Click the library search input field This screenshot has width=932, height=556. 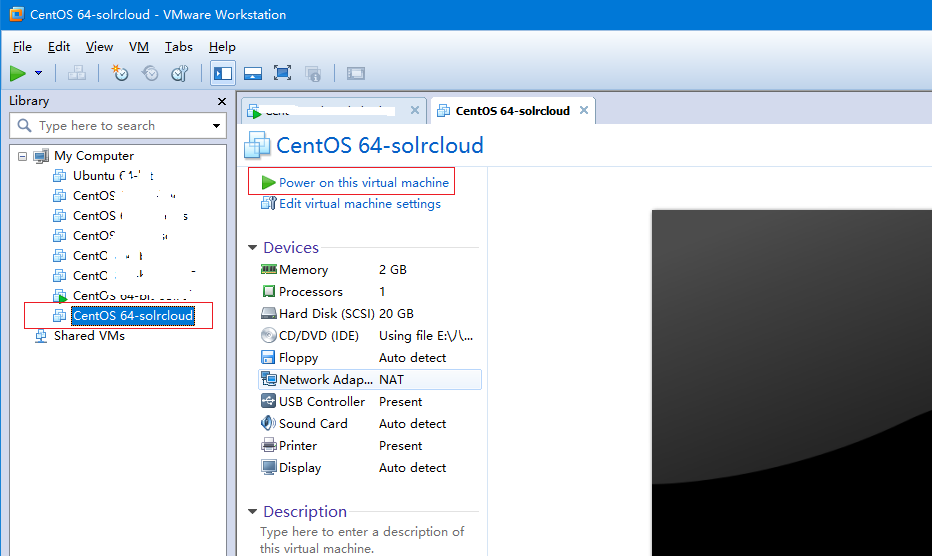tap(119, 125)
